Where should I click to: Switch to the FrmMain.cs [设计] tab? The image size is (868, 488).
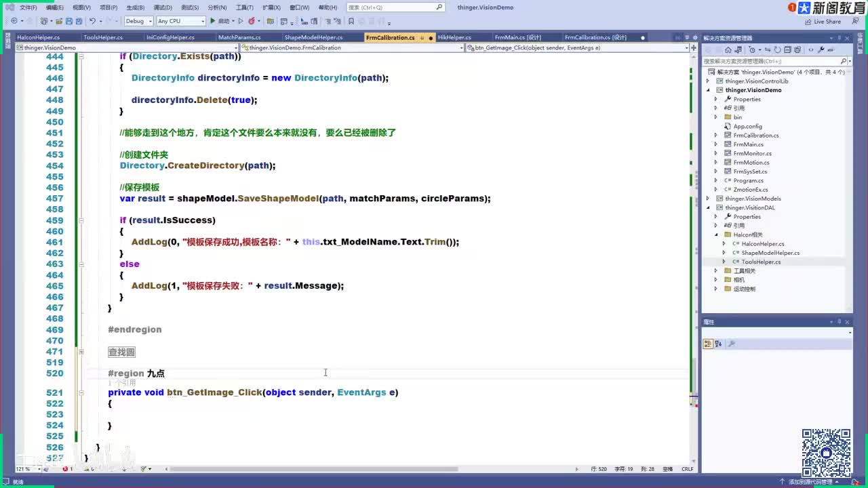tap(518, 37)
